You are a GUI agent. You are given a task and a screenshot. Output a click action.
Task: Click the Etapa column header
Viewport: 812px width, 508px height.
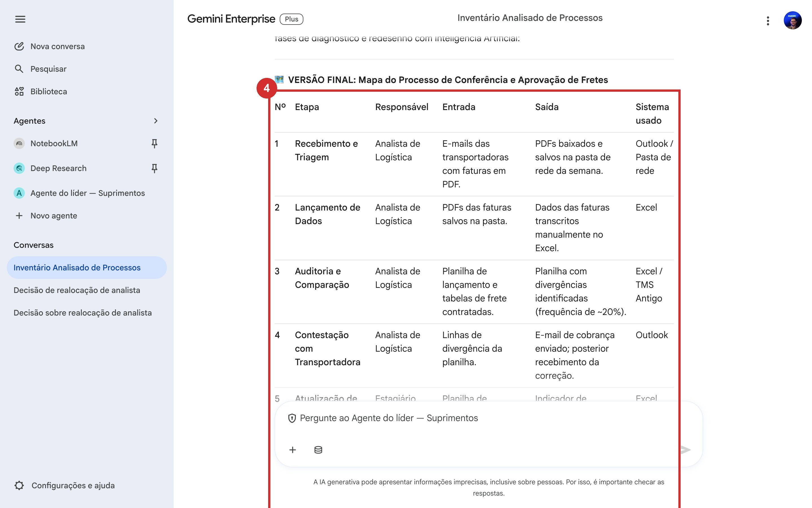307,107
